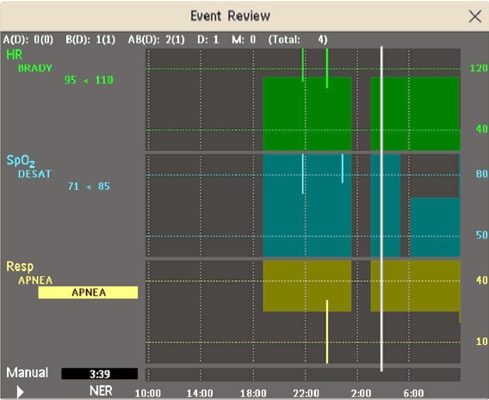Screen dimensions: 489x400
Task: Click the second cyan SpO2 event marker
Action: pyautogui.click(x=342, y=168)
